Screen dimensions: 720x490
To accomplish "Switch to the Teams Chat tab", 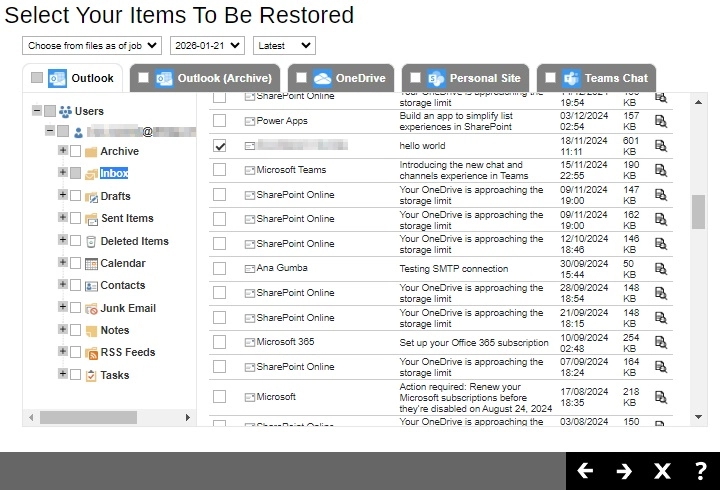I will click(x=596, y=78).
